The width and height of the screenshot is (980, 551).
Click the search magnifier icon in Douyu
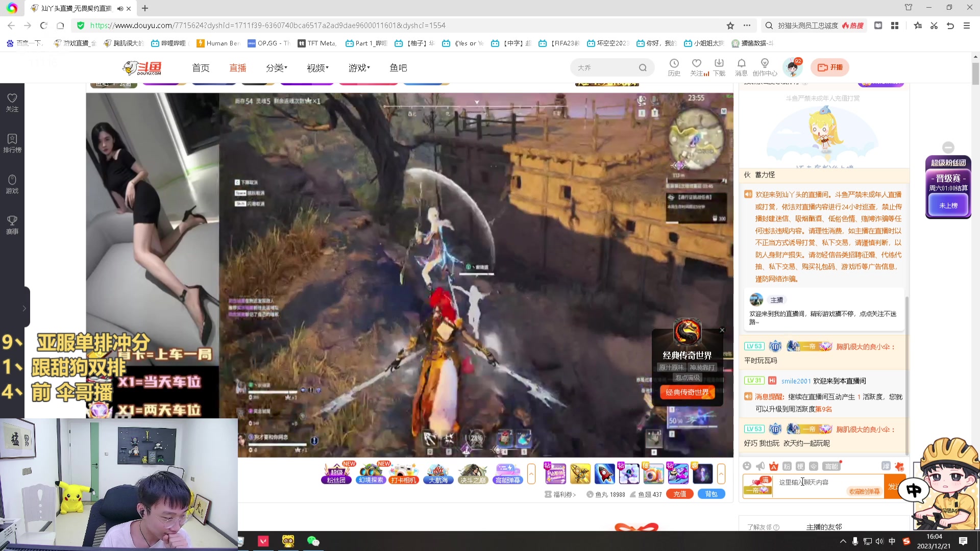[643, 67]
